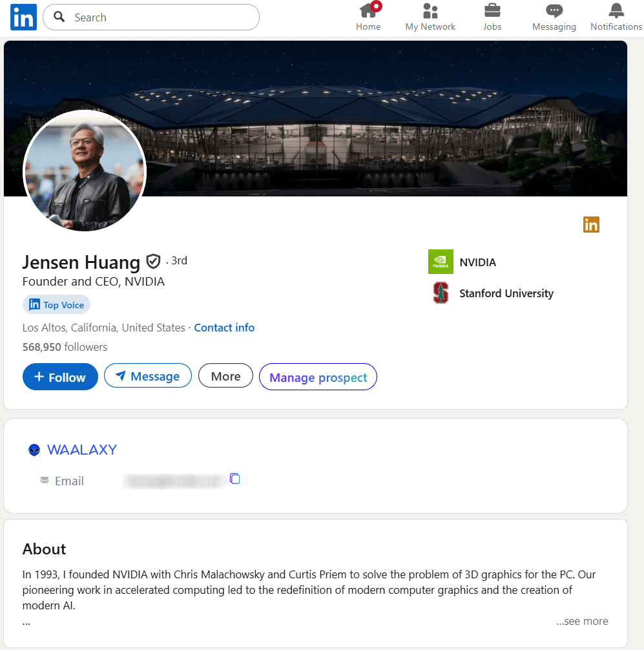Screen dimensions: 644x650
Task: Open Notifications bell icon
Action: pyautogui.click(x=616, y=12)
